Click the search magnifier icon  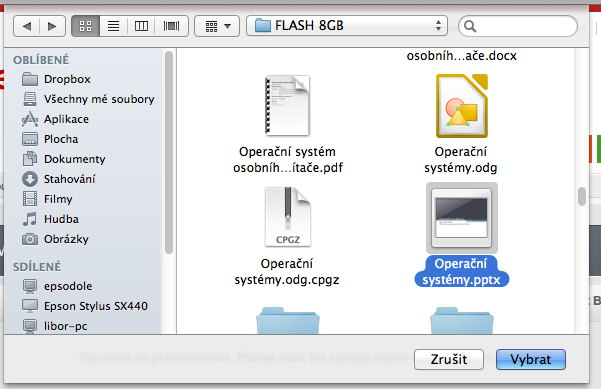(x=470, y=26)
